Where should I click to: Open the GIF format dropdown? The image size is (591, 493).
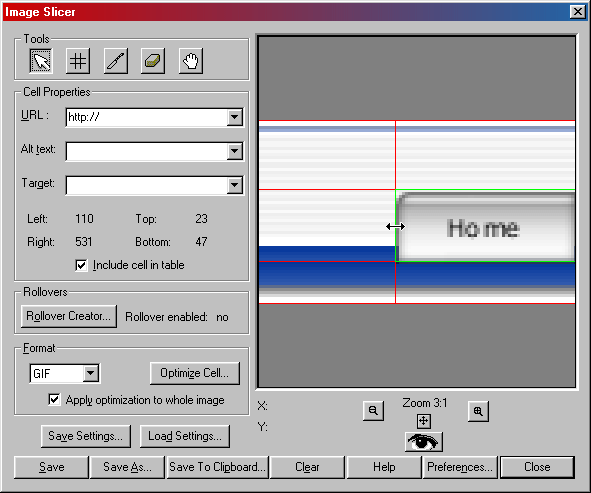click(90, 374)
